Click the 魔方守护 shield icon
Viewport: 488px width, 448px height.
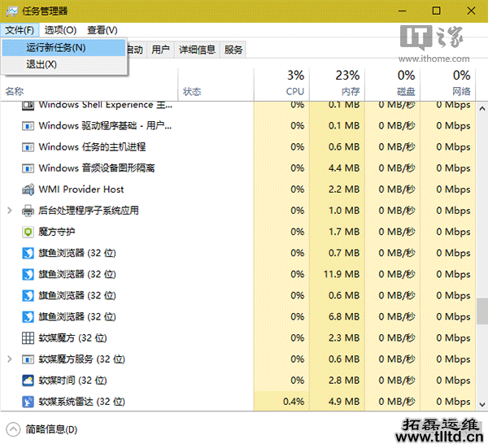pos(28,232)
